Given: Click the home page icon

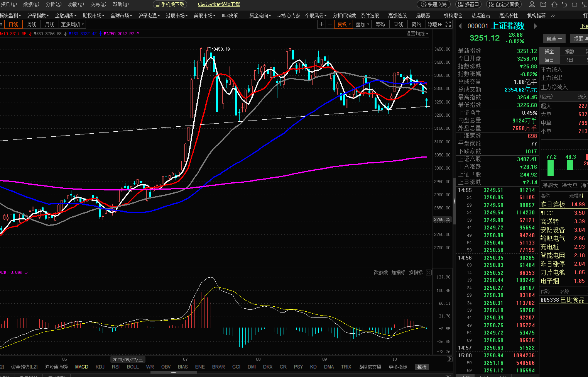Looking at the screenshot, I should [554, 5].
